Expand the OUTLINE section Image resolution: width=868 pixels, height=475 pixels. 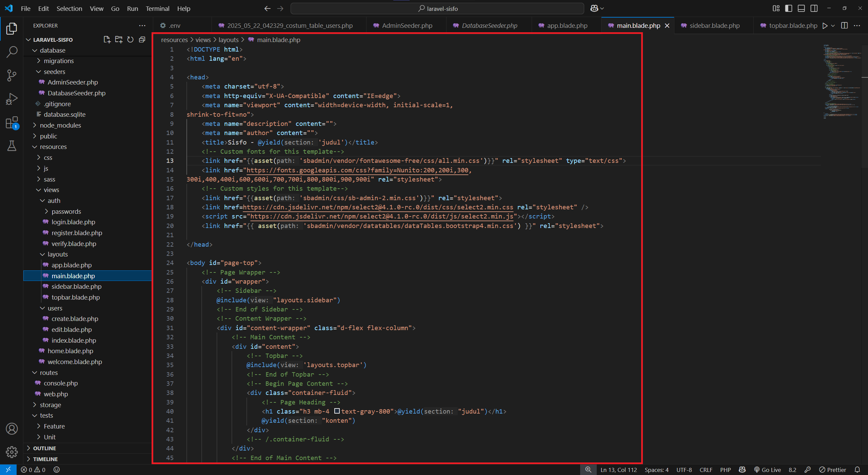tap(44, 448)
